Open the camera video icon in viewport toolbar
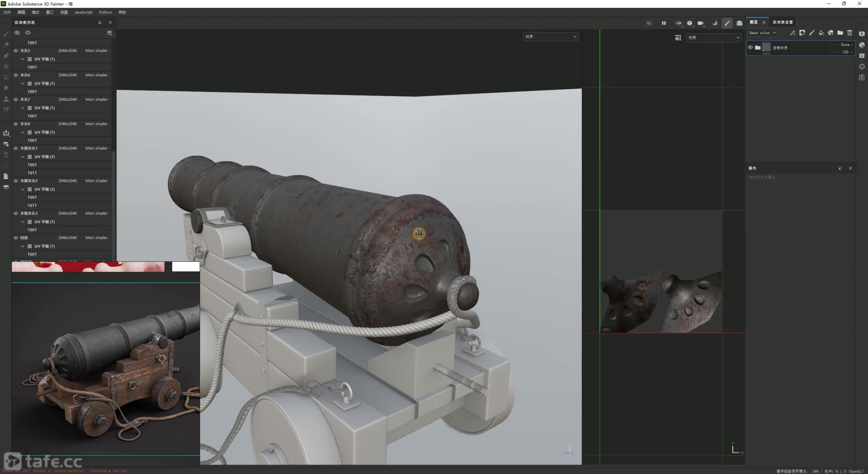This screenshot has width=868, height=474. point(701,23)
